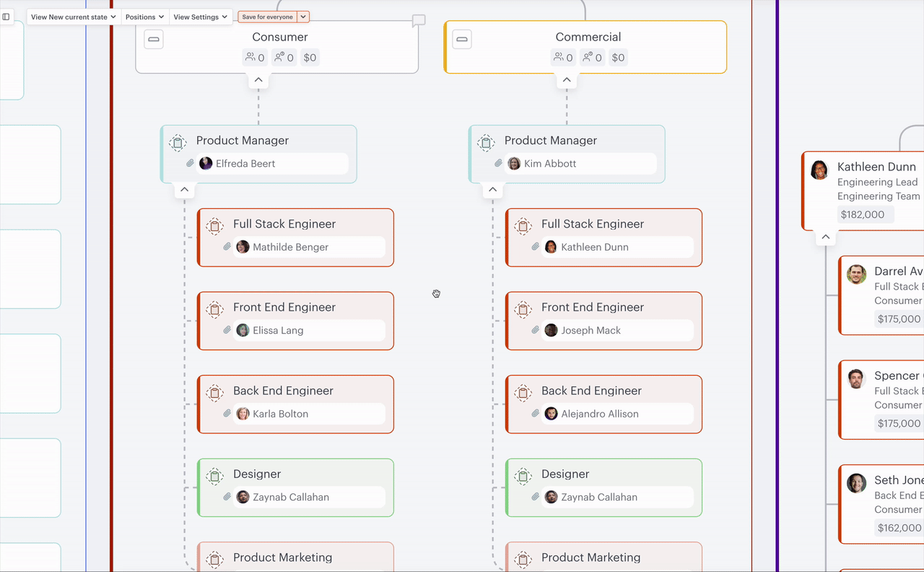The image size is (924, 572).
Task: Collapse Kathleen Dunn's team using the chevron
Action: (825, 236)
